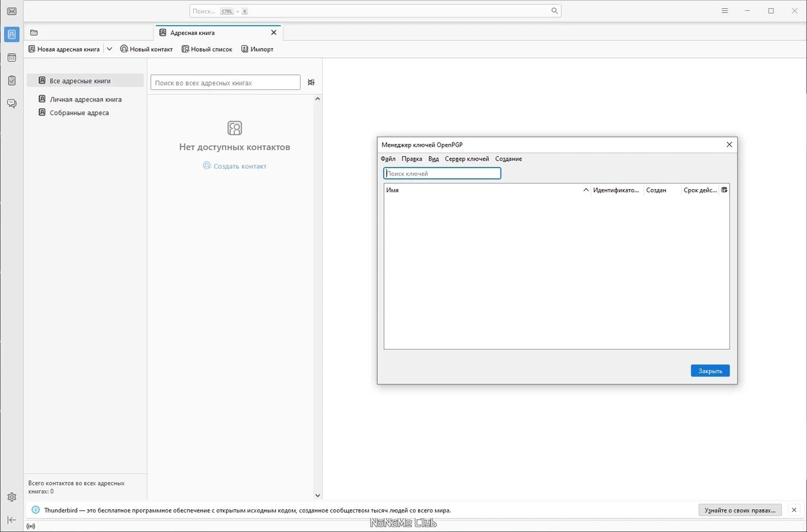Sort keys by Срок действия column

pos(700,190)
